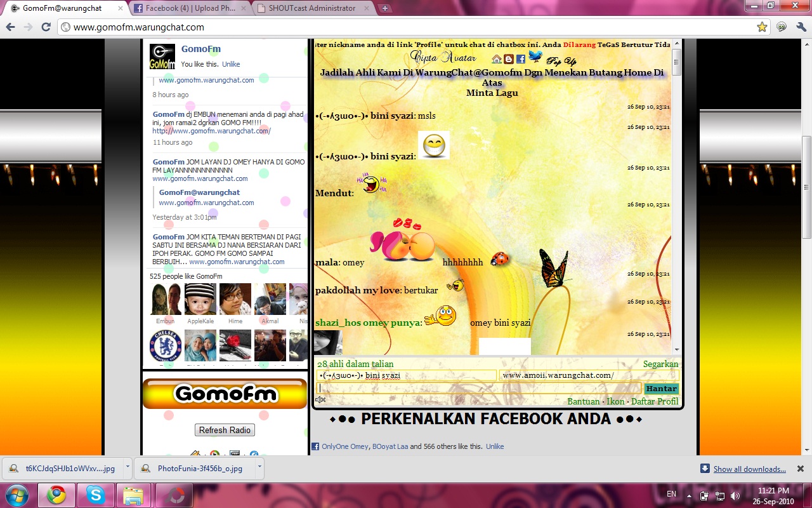Open the GomoFm@warungchat shared link
812x508 pixels.
tap(199, 192)
